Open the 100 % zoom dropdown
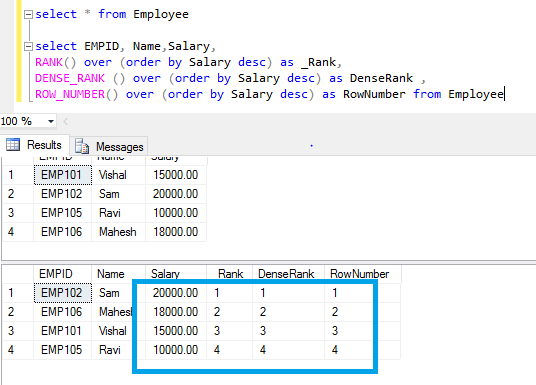536x385 pixels. tap(51, 121)
